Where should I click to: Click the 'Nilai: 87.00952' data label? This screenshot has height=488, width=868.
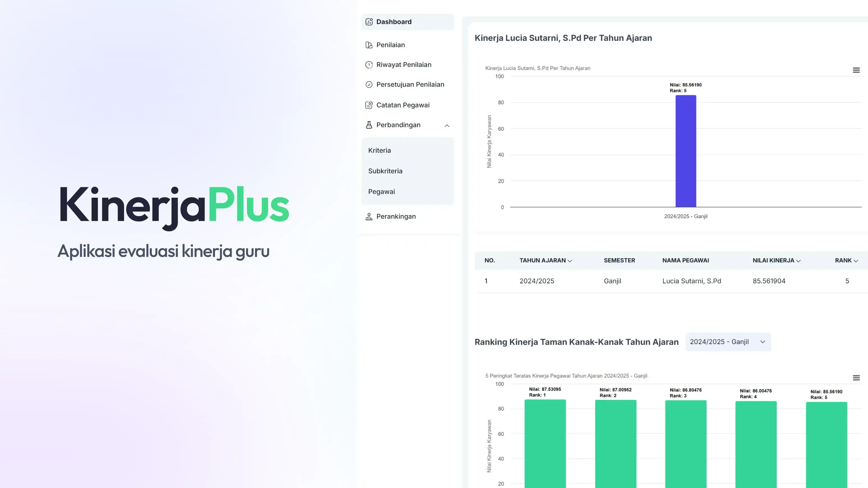615,390
